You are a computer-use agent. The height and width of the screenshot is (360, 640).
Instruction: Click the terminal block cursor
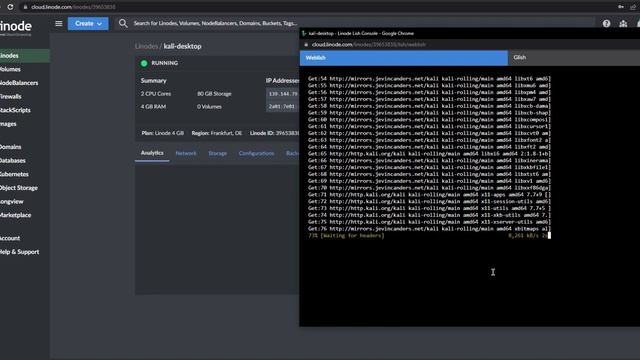pos(549,236)
